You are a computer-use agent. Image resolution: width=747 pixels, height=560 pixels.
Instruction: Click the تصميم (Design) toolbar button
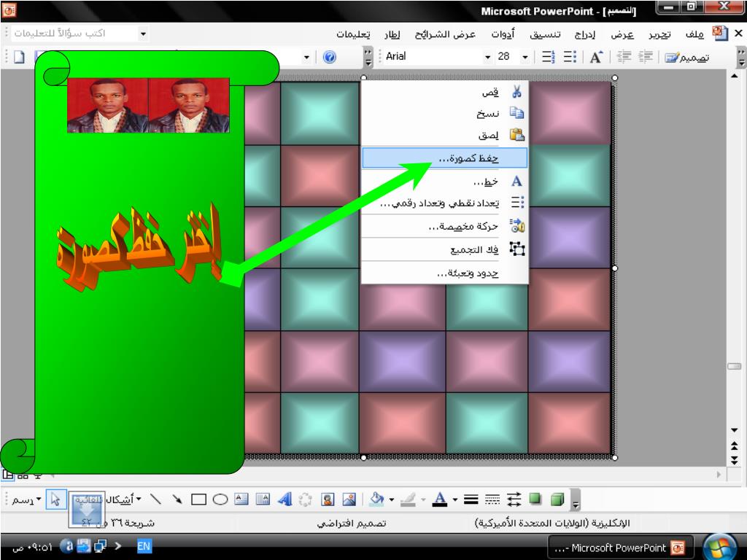coord(687,58)
